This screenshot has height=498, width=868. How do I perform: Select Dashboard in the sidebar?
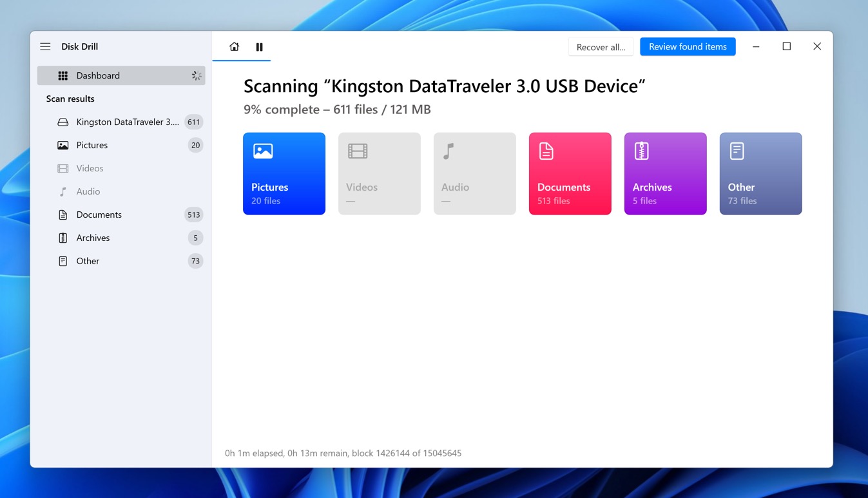121,75
